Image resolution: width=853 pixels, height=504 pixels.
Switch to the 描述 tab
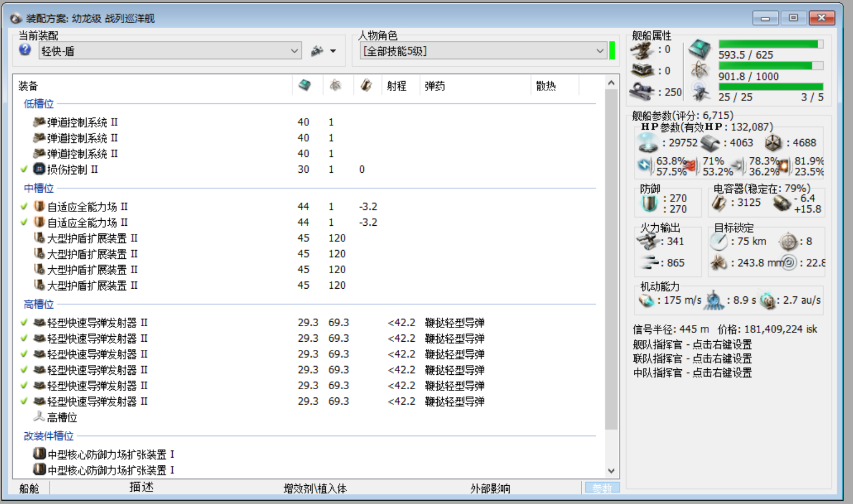coord(141,487)
